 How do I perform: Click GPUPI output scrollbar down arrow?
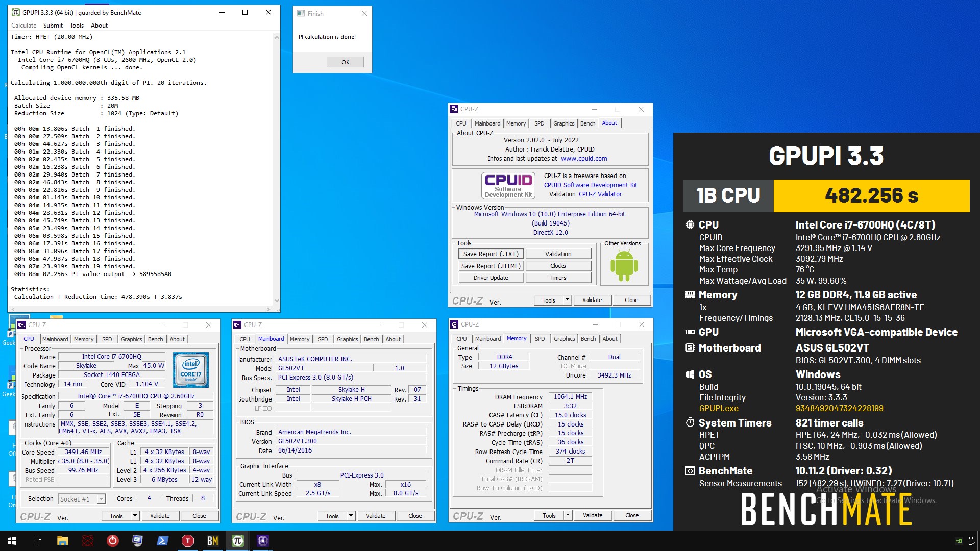[277, 301]
